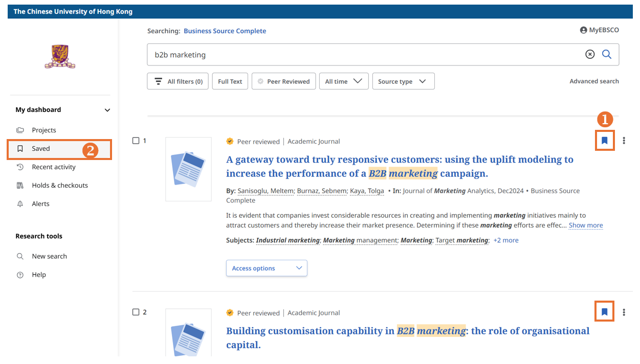The width and height of the screenshot is (640, 364).
Task: Click the CUHK university logo
Action: pos(60,56)
